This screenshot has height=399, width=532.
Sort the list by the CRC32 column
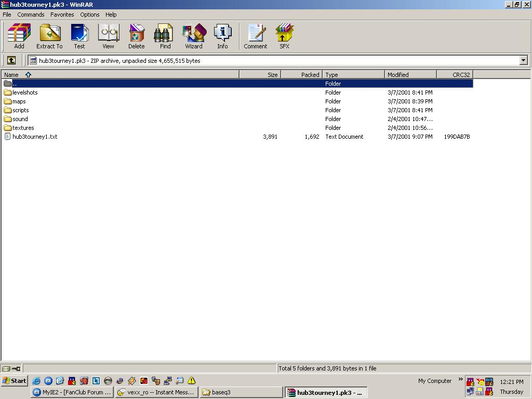[455, 75]
